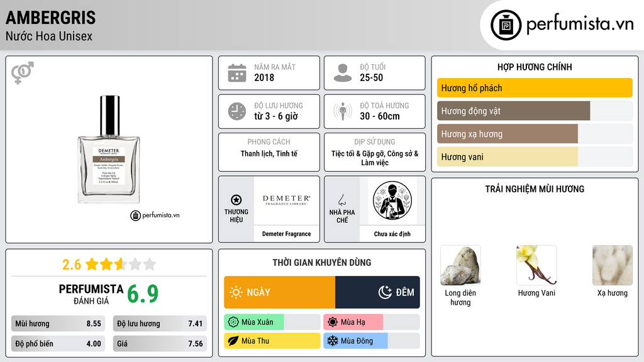Click the Hương hổ phách accord bar
Image resolution: width=644 pixels, height=362 pixels.
click(x=535, y=88)
